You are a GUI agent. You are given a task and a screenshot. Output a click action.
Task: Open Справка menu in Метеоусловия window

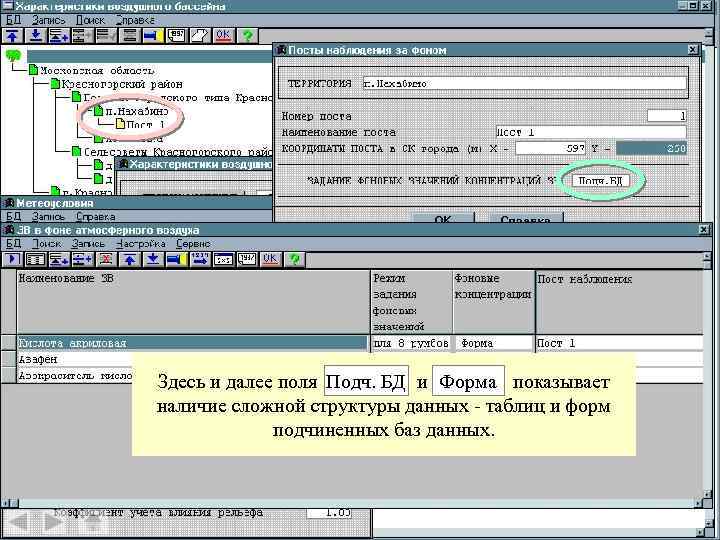(x=96, y=216)
